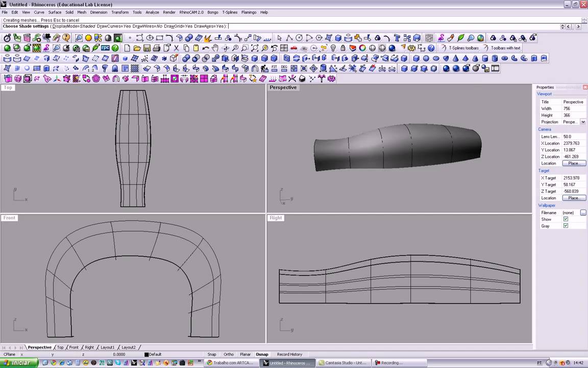Open the Transform menu

120,12
